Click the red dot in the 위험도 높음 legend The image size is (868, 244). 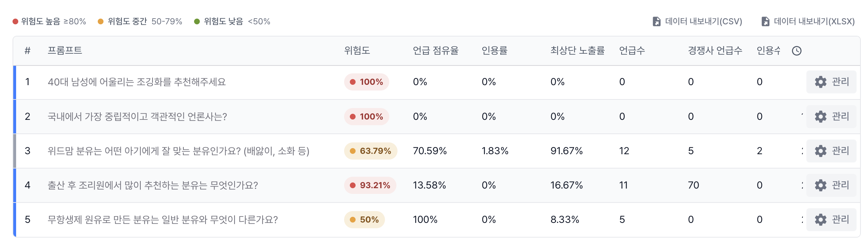click(x=15, y=21)
